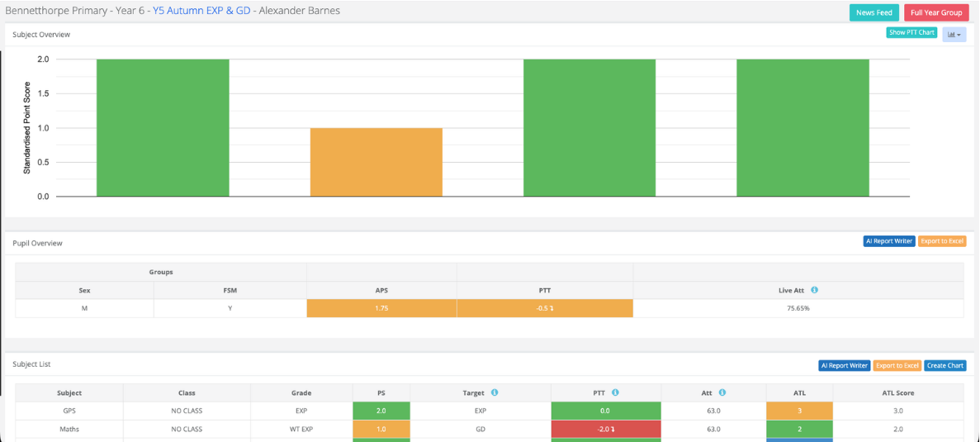Click the Subject column header
980x442 pixels.
tap(69, 392)
